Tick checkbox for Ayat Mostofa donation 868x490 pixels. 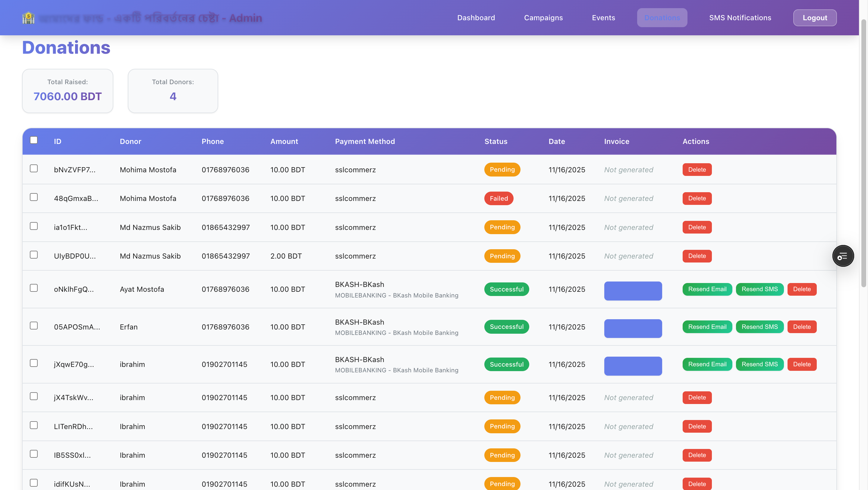pyautogui.click(x=34, y=288)
